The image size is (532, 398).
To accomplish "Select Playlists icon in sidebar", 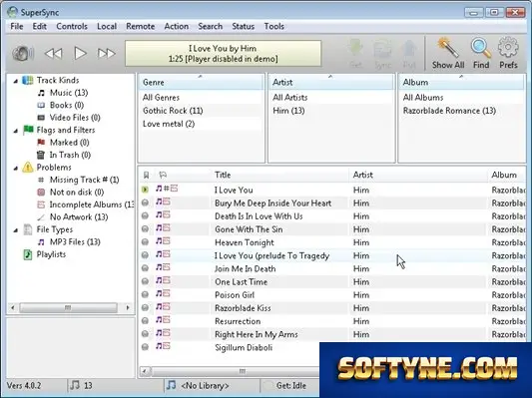I will pyautogui.click(x=28, y=254).
